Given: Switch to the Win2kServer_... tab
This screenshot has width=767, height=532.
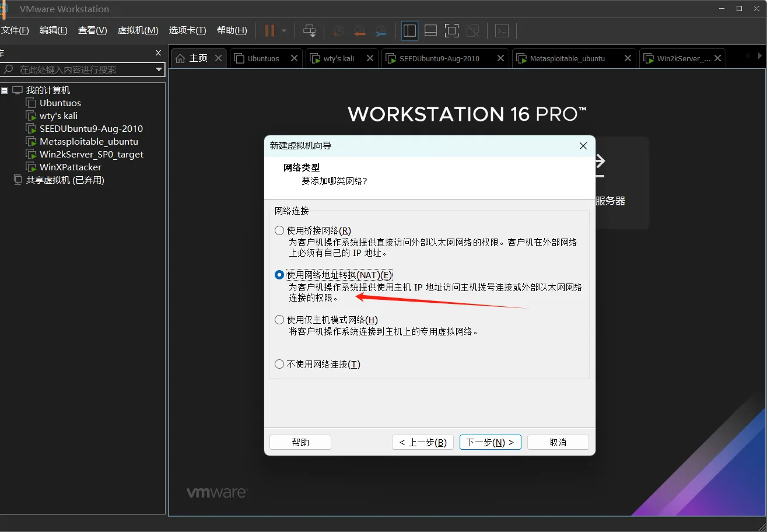Looking at the screenshot, I should point(684,58).
